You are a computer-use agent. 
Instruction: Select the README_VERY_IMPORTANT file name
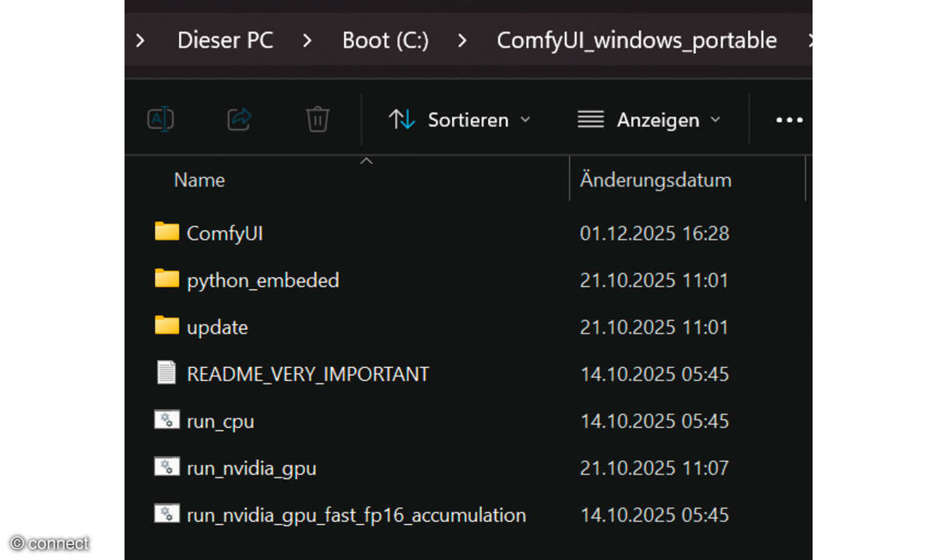(307, 373)
